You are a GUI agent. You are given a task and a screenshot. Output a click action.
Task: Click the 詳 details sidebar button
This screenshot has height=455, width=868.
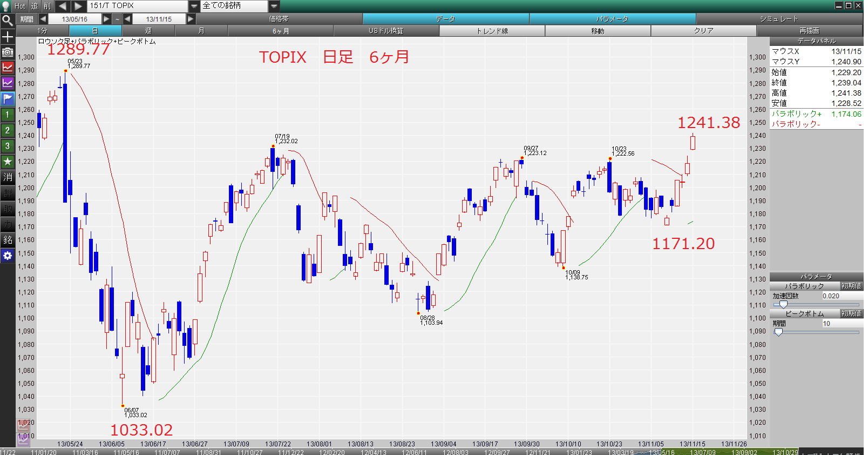(8, 193)
